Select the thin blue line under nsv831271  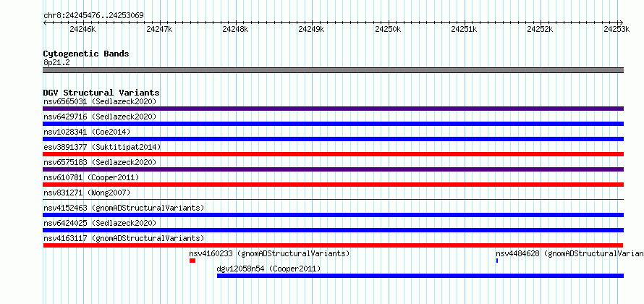333,200
